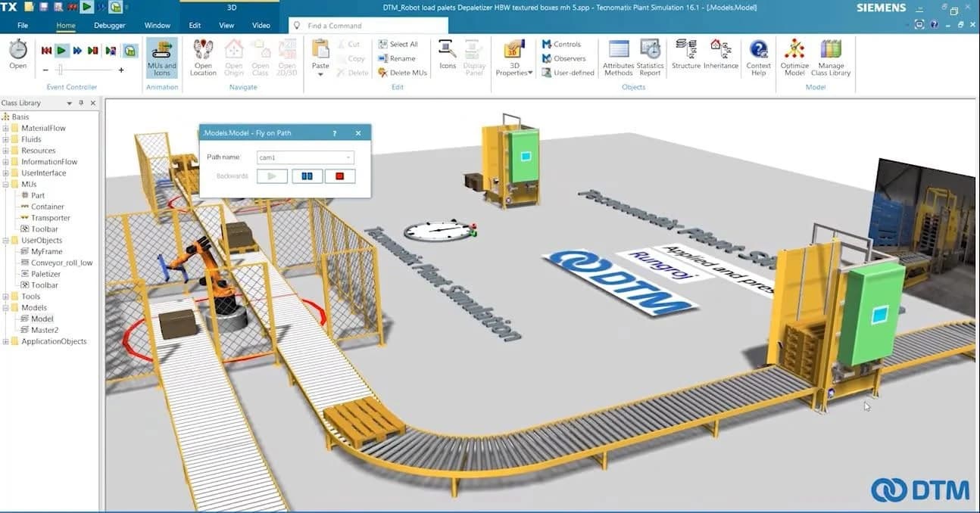980x513 pixels.
Task: Show the Structure view
Action: [686, 54]
